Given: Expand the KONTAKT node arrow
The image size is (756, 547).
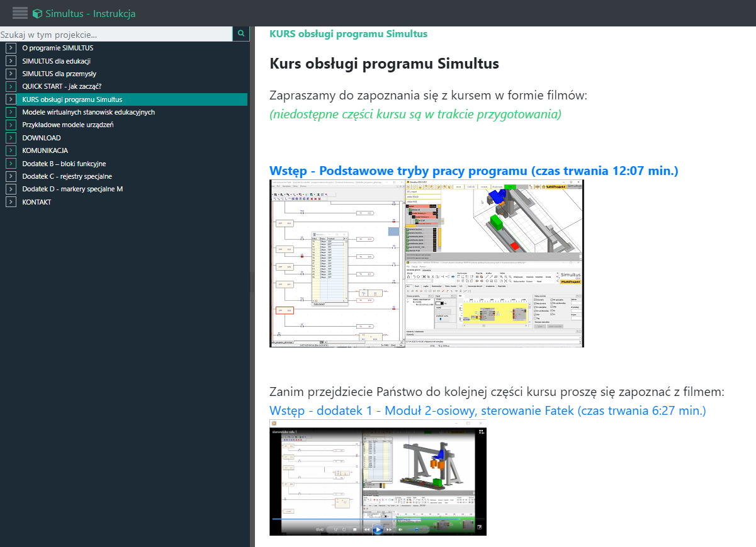Looking at the screenshot, I should click(x=11, y=202).
